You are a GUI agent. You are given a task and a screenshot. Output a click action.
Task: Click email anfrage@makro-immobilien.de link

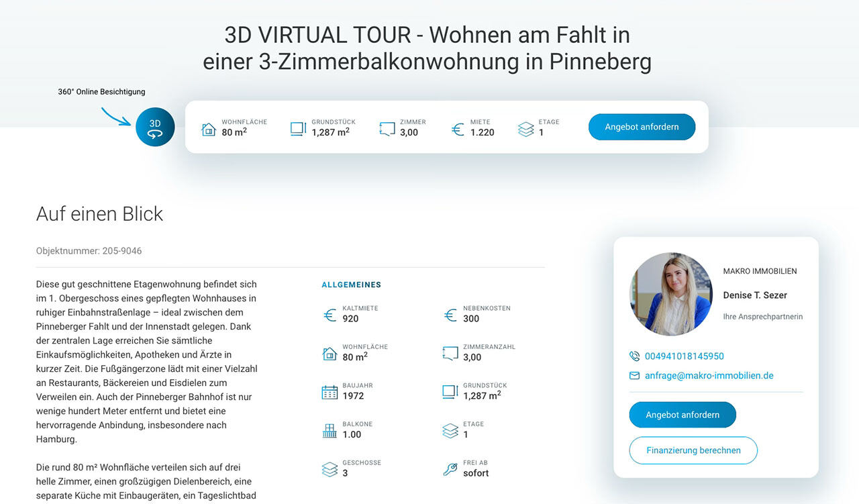tap(709, 376)
